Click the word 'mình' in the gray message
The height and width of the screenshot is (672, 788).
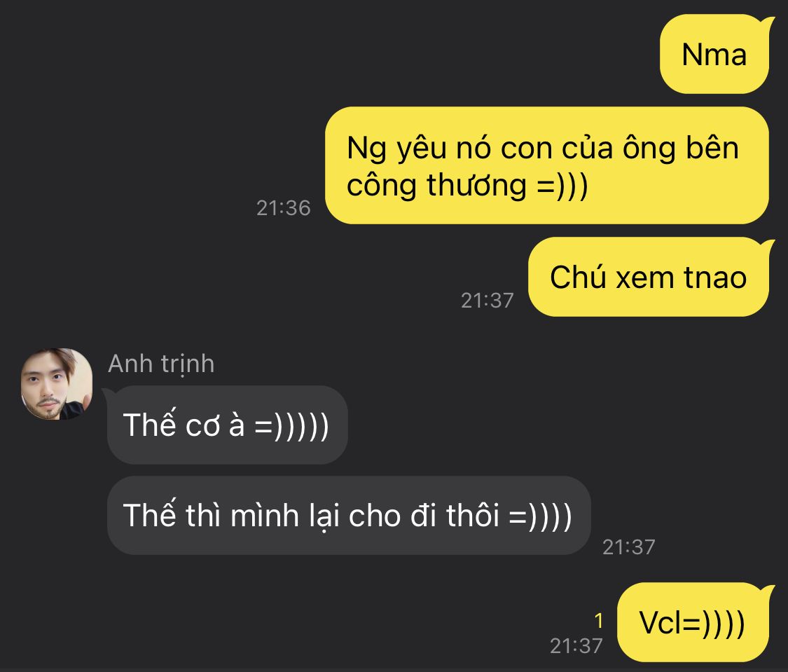tap(264, 515)
